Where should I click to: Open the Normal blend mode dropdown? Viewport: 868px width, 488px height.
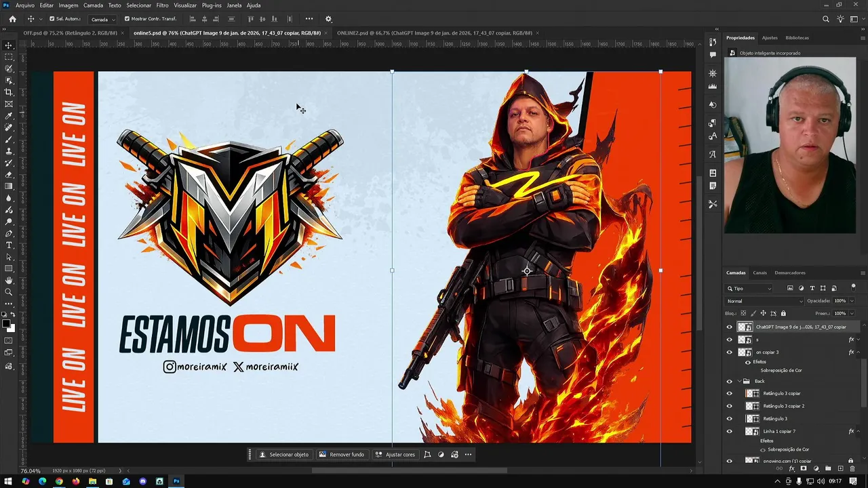[x=765, y=301]
